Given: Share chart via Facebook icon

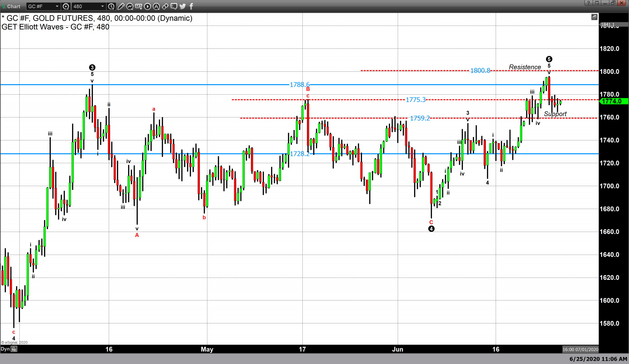Looking at the screenshot, I should click(191, 6).
